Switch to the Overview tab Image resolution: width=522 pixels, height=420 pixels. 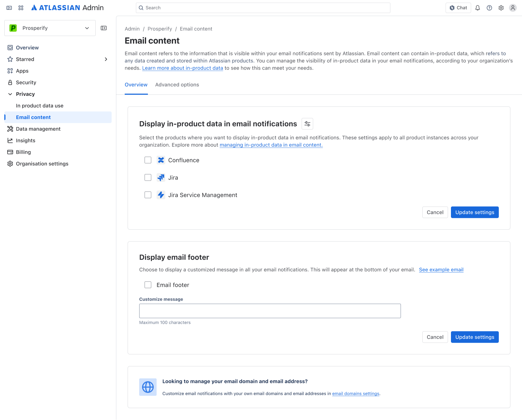pos(136,85)
